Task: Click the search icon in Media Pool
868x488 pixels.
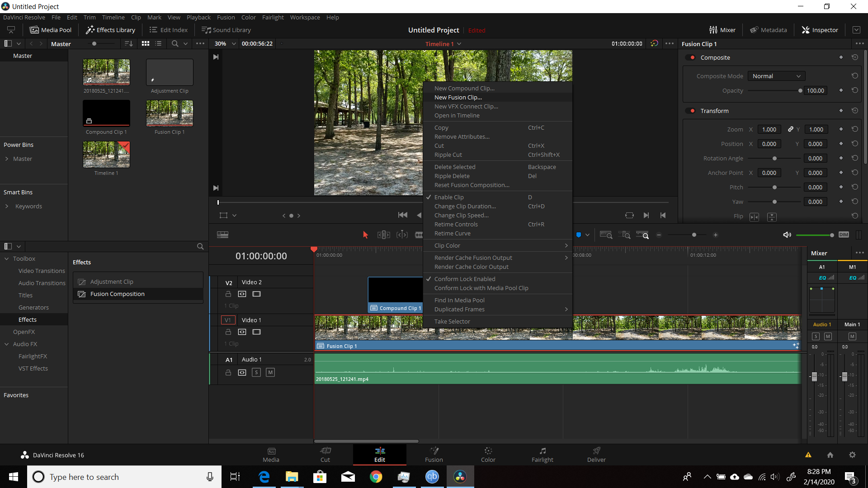Action: pos(175,44)
